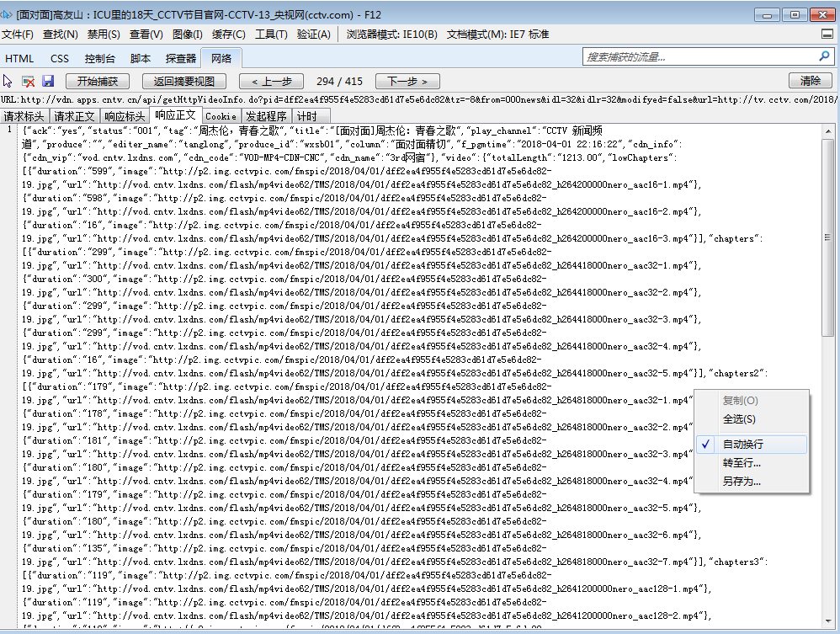Click the search magnifier icon

pyautogui.click(x=824, y=56)
